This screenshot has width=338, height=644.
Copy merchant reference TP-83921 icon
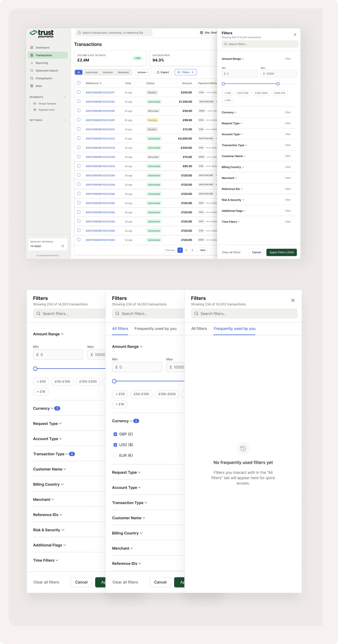tap(63, 246)
